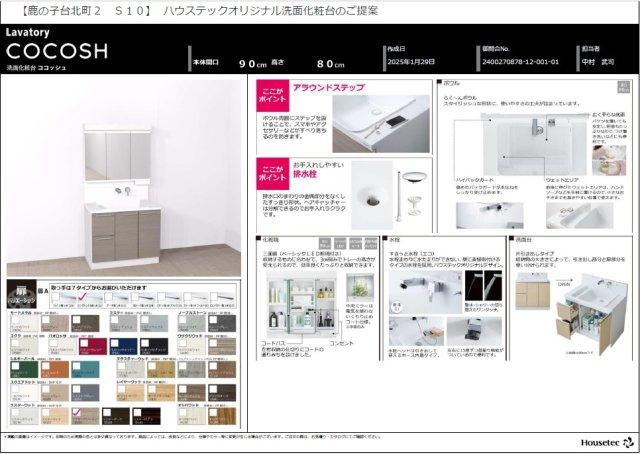Image resolution: width=640 pixels, height=454 pixels.
Task: Select dark charcoal swatch under ノーブルストーン
Action: (x=222, y=323)
